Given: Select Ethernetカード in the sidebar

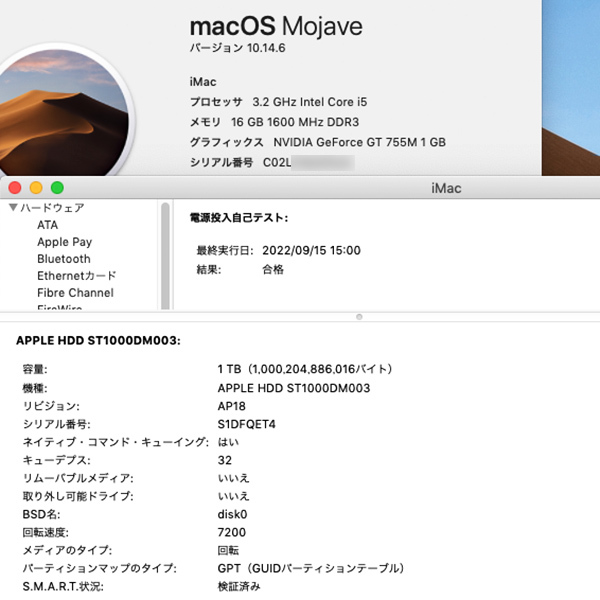Looking at the screenshot, I should (76, 276).
